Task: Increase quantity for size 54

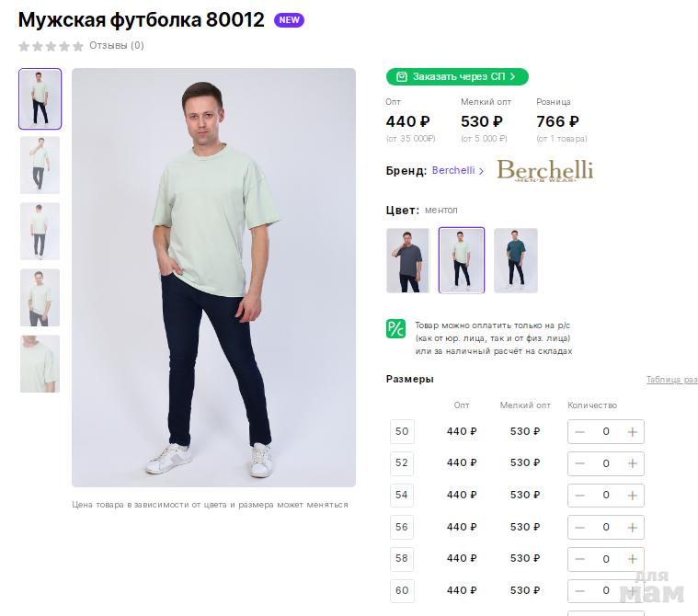Action: tap(633, 496)
